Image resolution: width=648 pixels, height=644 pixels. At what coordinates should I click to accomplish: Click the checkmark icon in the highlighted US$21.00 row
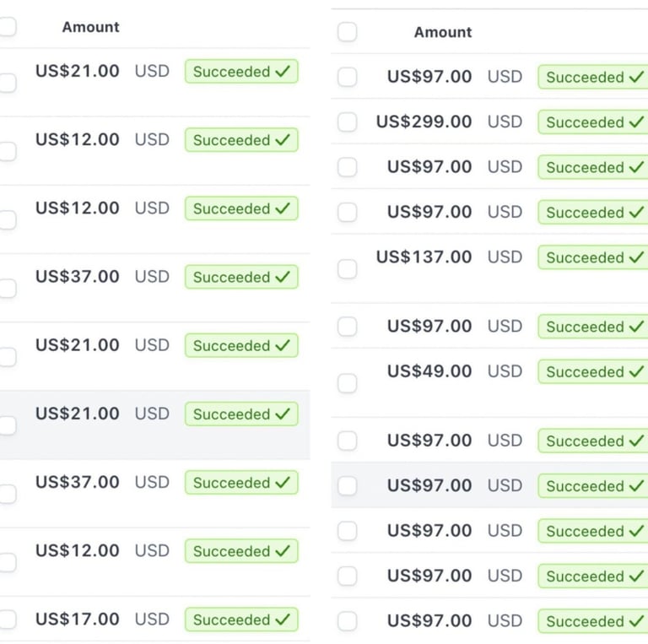pyautogui.click(x=283, y=414)
